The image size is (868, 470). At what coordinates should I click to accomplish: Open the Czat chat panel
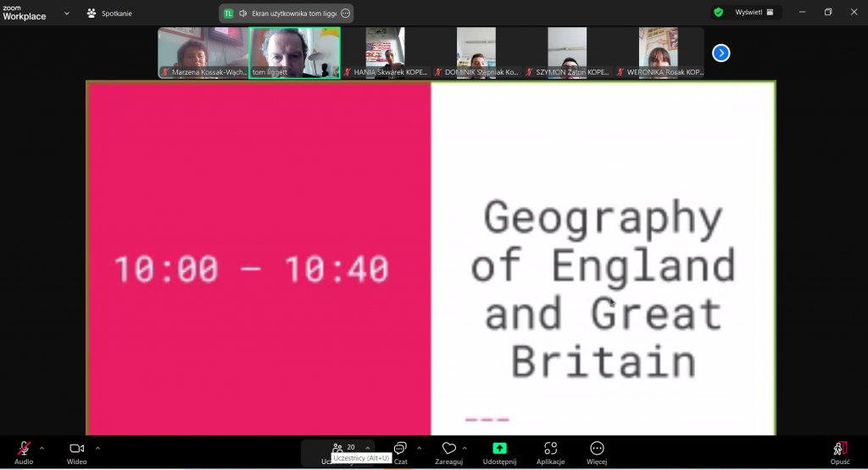click(x=400, y=452)
